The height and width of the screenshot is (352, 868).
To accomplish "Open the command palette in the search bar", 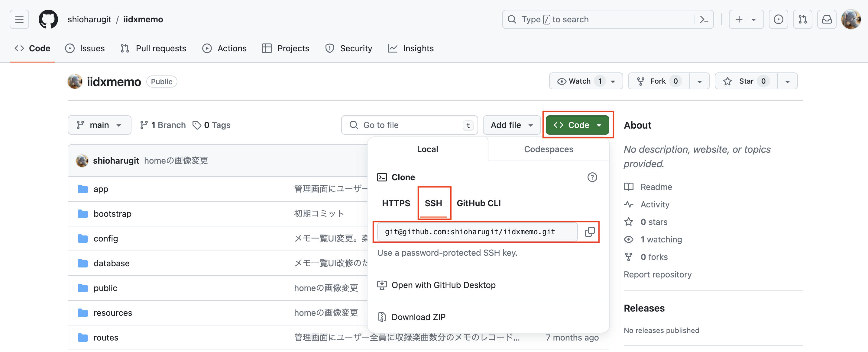I will click(704, 19).
